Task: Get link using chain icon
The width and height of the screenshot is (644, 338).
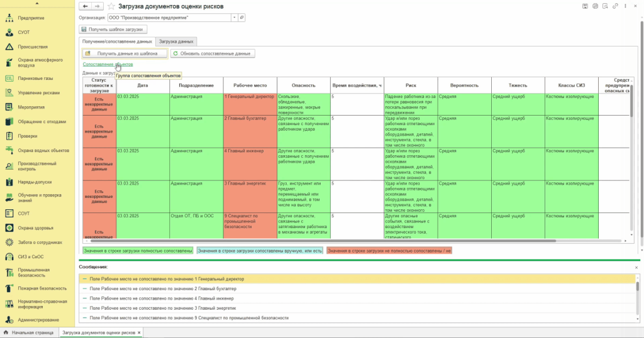Action: coord(615,6)
